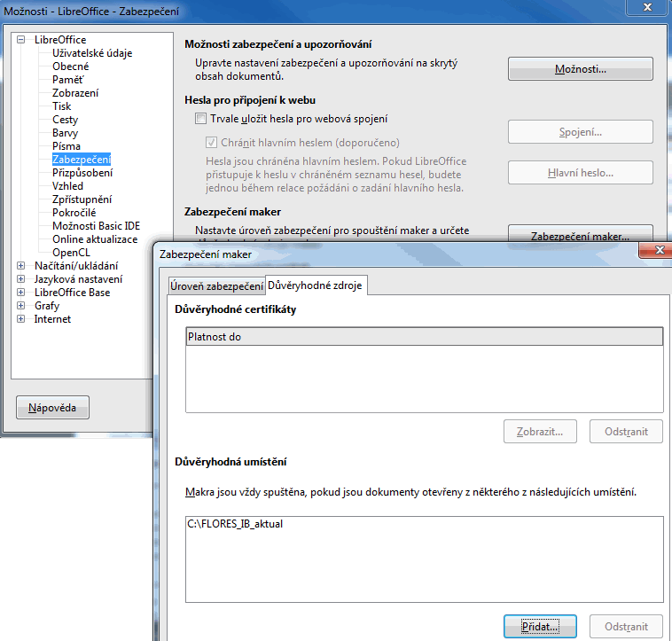This screenshot has width=672, height=641.
Task: Expand the Internet tree node
Action: [x=20, y=319]
